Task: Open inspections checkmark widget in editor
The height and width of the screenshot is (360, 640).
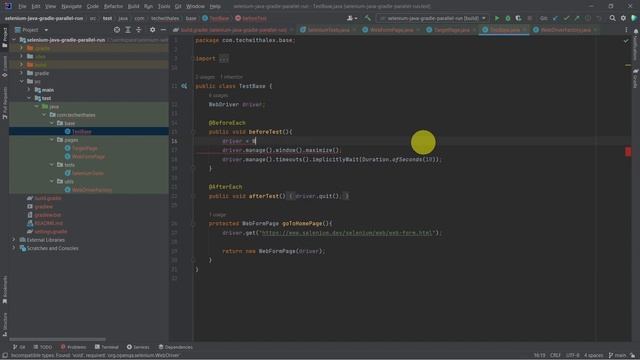Action: tap(626, 41)
